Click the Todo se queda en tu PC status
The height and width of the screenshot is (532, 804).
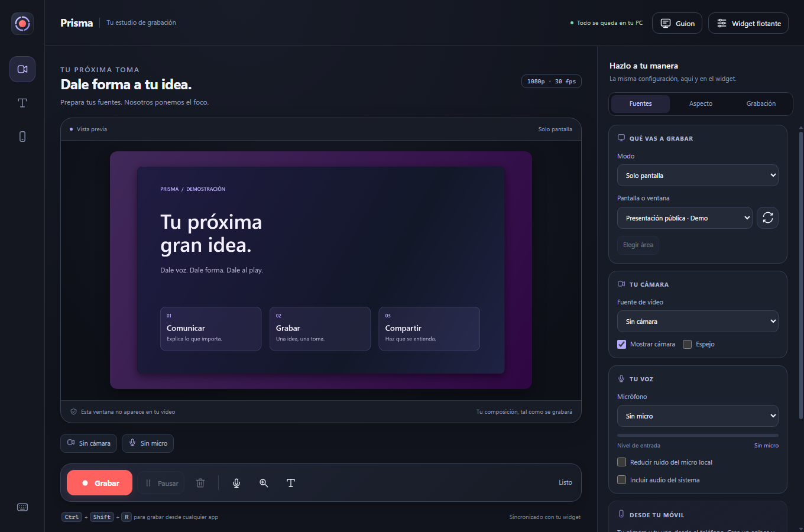pos(606,23)
